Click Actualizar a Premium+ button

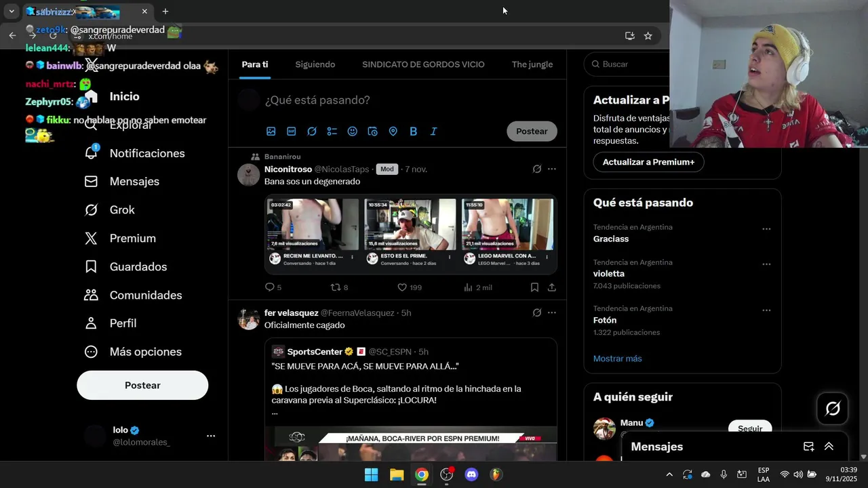point(648,162)
